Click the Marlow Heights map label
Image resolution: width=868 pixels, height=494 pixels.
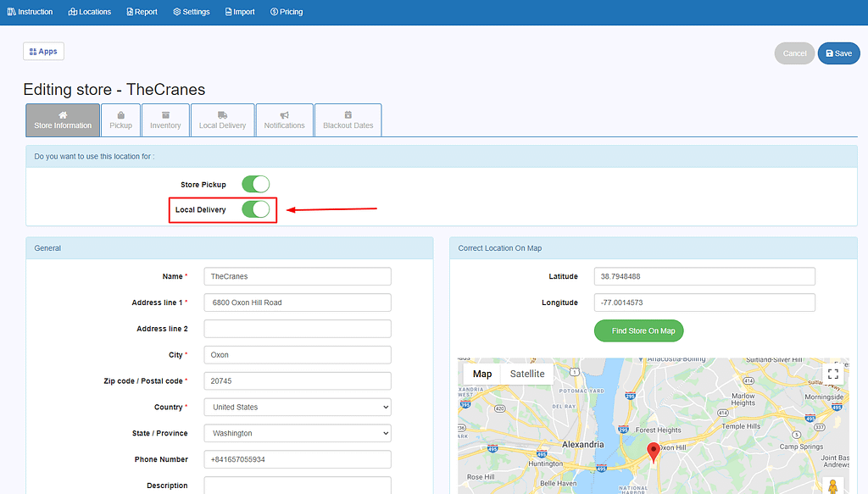pyautogui.click(x=743, y=399)
